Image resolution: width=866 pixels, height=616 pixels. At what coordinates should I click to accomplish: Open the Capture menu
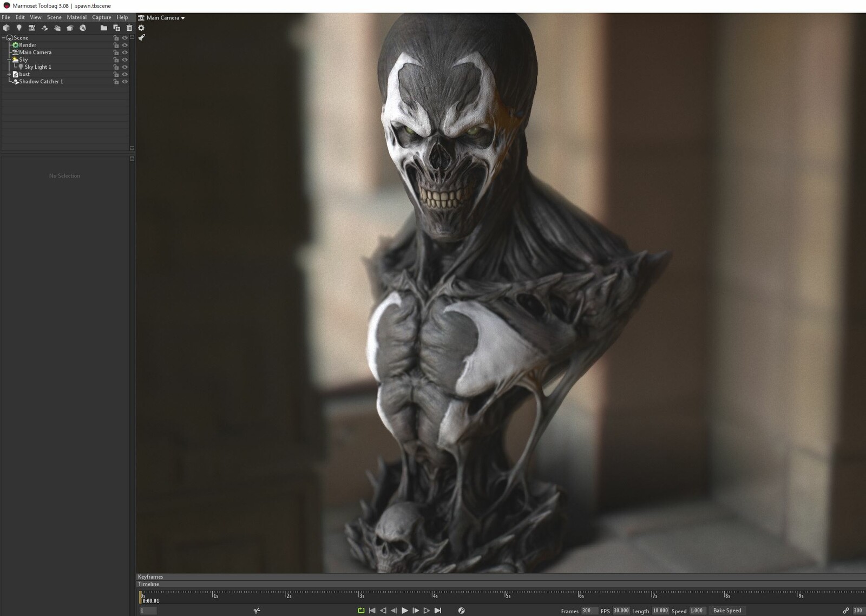(102, 17)
